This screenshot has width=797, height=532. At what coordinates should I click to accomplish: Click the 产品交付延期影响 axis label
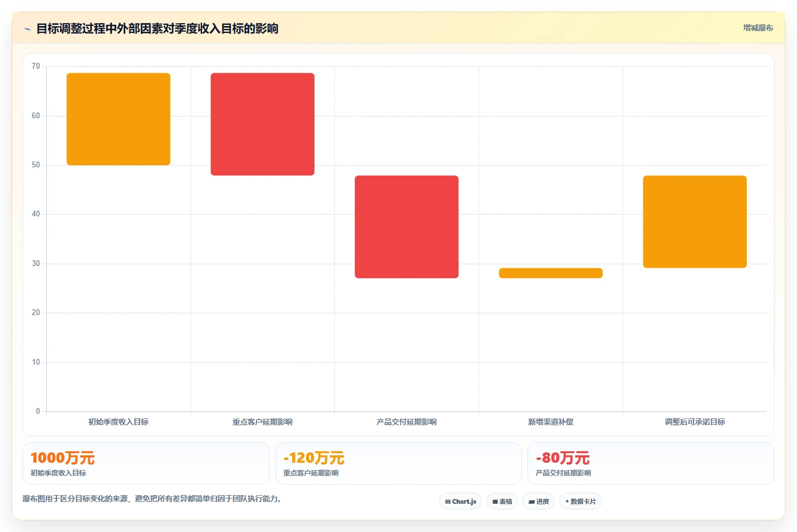coord(407,422)
